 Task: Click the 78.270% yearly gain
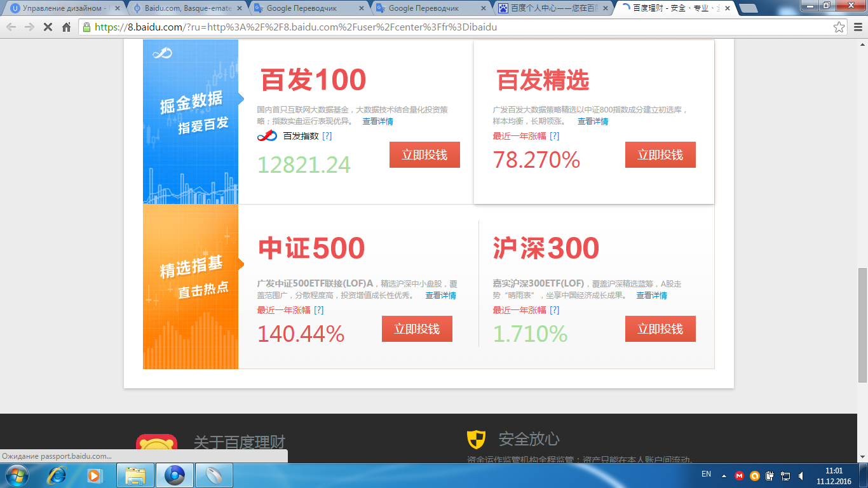536,159
